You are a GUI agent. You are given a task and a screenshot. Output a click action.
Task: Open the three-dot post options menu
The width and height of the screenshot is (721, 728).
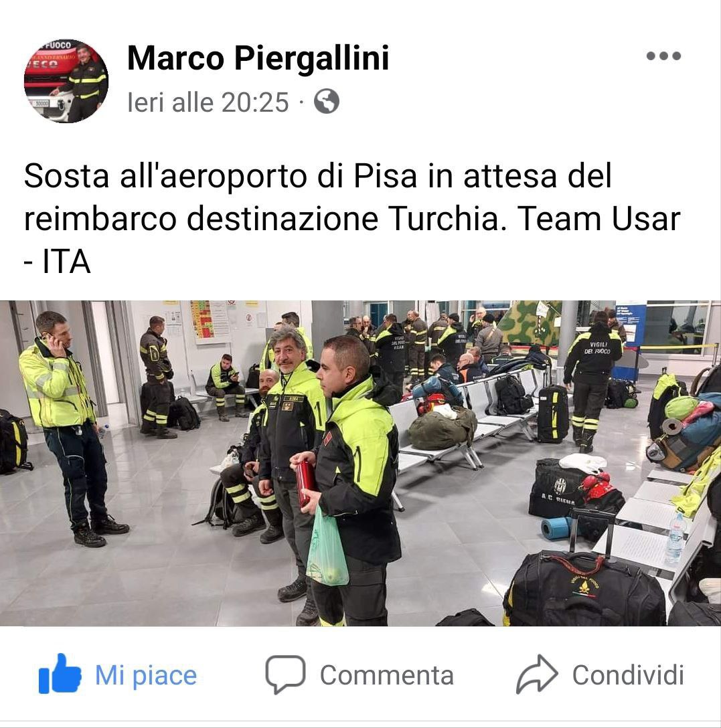(663, 56)
